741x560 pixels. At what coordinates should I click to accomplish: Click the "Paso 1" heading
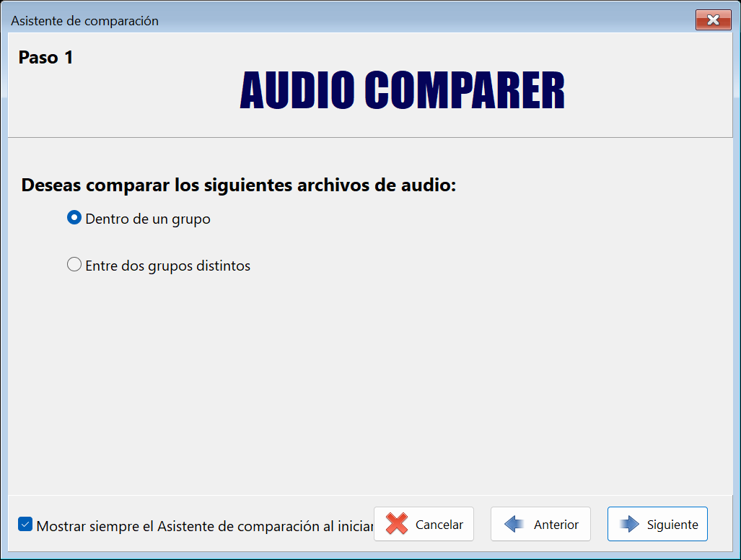tap(46, 58)
